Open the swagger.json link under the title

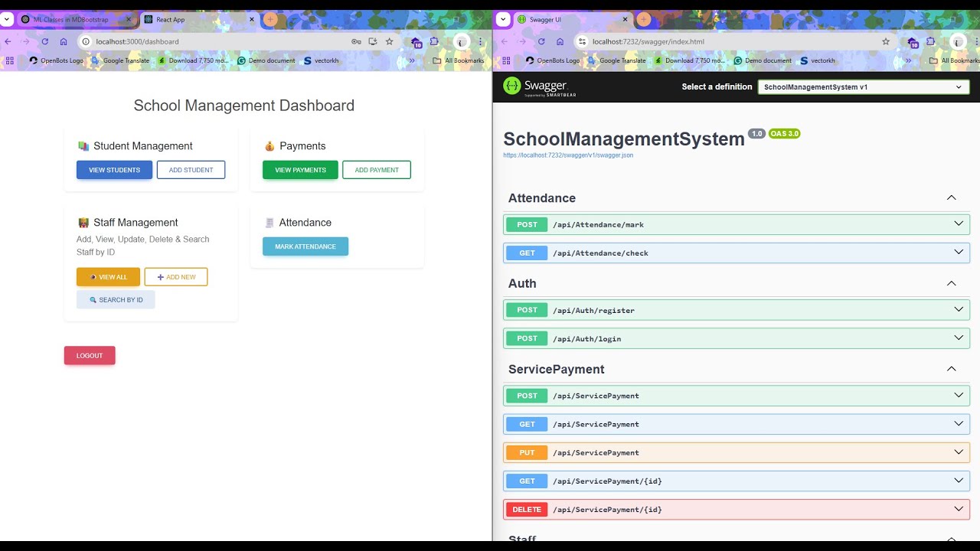point(568,155)
